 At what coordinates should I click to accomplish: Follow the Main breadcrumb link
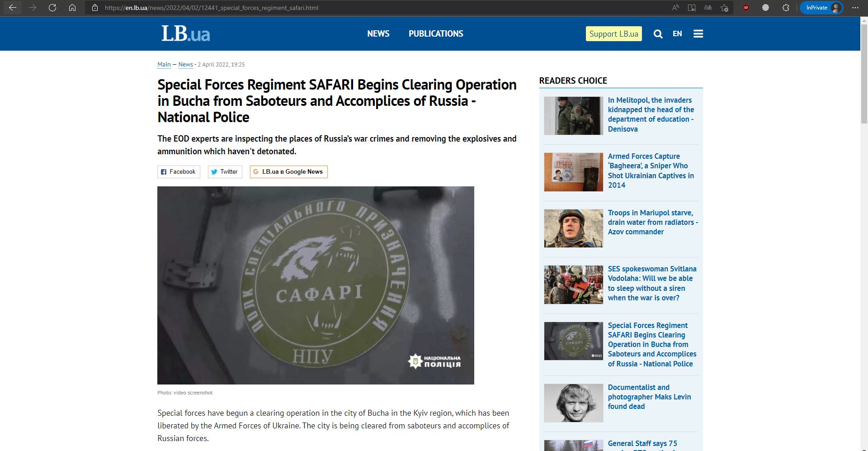tap(164, 65)
